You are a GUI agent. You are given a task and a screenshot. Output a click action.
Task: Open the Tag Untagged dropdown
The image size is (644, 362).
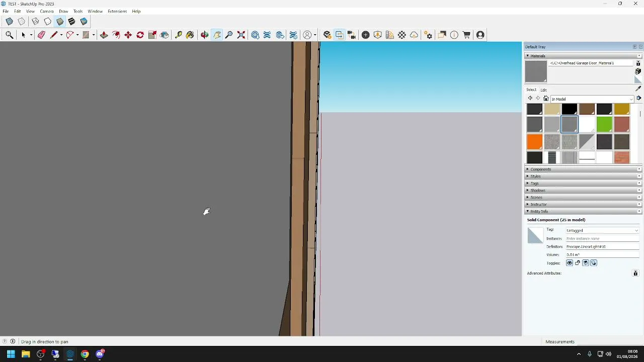[602, 230]
